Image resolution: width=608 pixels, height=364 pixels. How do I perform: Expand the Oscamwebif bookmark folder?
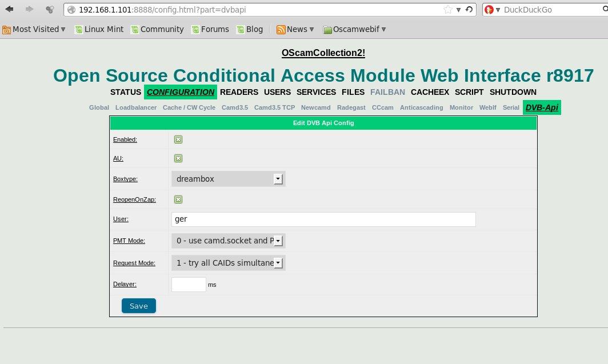[355, 30]
